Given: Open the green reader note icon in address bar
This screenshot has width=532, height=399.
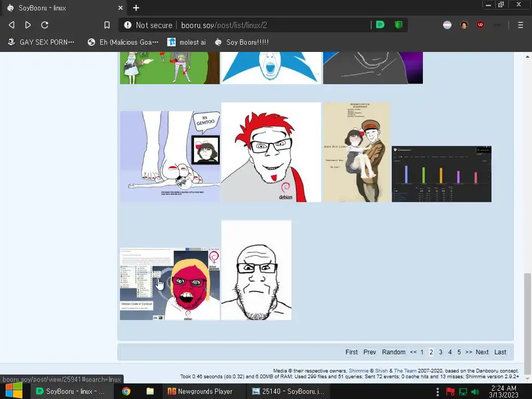Looking at the screenshot, I should pyautogui.click(x=380, y=25).
